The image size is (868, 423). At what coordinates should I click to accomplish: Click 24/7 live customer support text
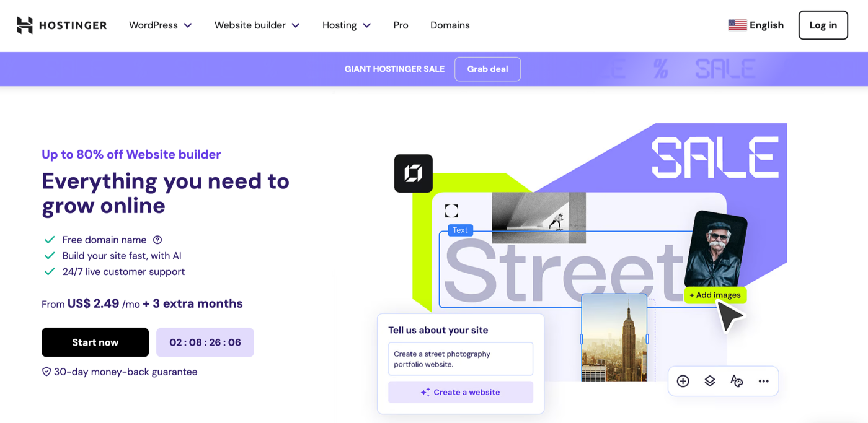pos(123,272)
